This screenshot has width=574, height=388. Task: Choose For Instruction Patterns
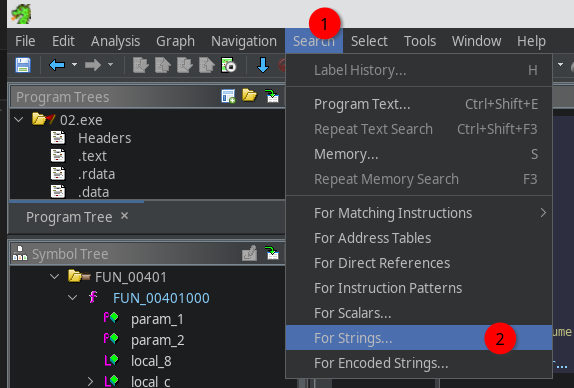point(419,288)
